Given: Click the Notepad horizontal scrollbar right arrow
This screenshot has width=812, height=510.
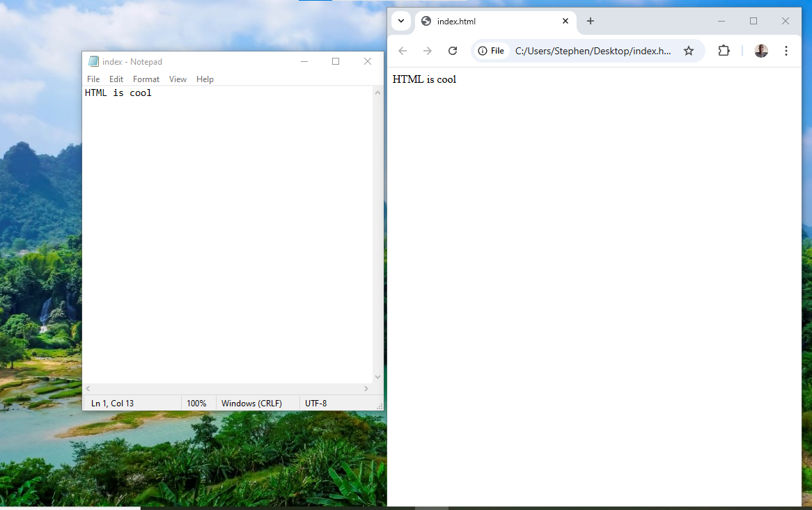Looking at the screenshot, I should (366, 388).
